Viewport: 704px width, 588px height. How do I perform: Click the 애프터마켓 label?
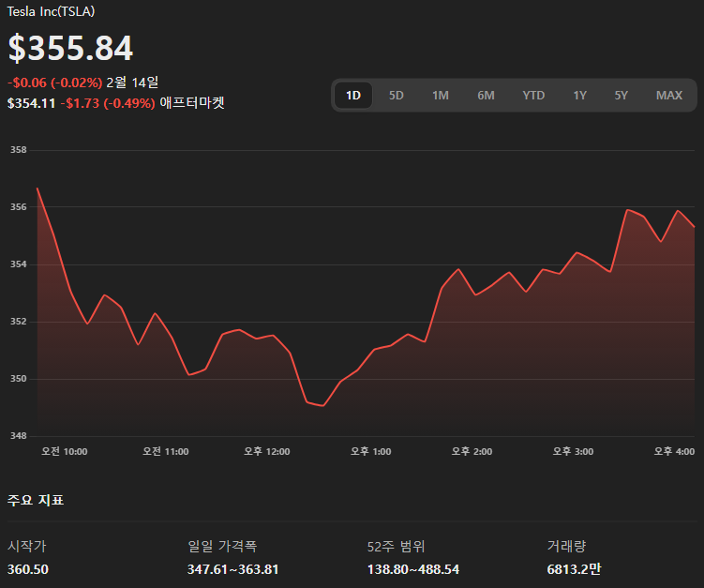click(192, 103)
